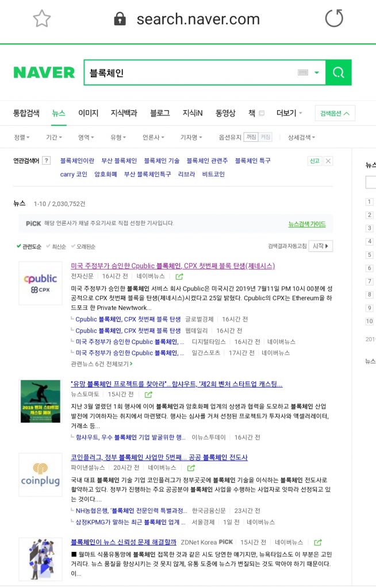Open the 함샤우트 article thumbnail
376x588 pixels.
pos(41,401)
